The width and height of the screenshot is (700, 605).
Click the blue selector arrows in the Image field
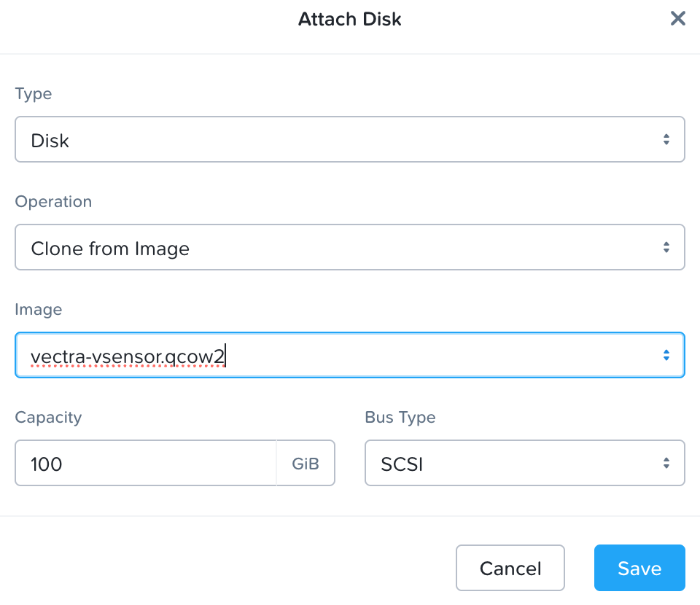[666, 356]
